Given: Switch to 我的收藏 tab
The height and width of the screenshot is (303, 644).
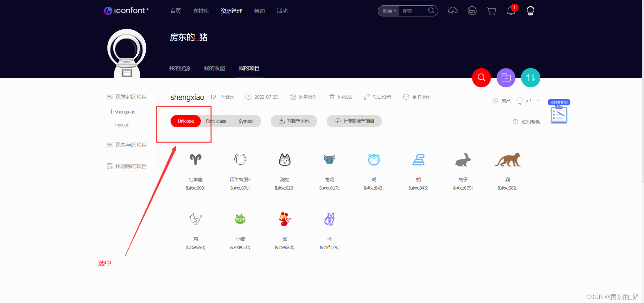Looking at the screenshot, I should click(x=214, y=68).
